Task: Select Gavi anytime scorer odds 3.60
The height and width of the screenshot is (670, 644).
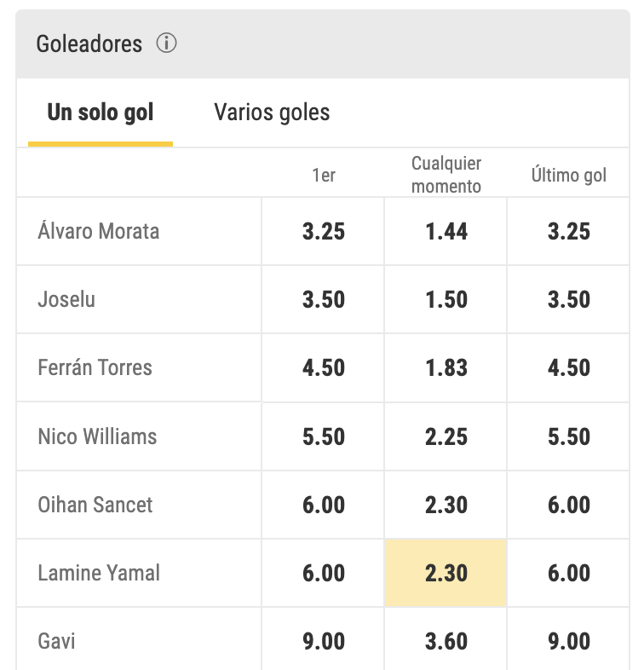Action: tap(446, 640)
